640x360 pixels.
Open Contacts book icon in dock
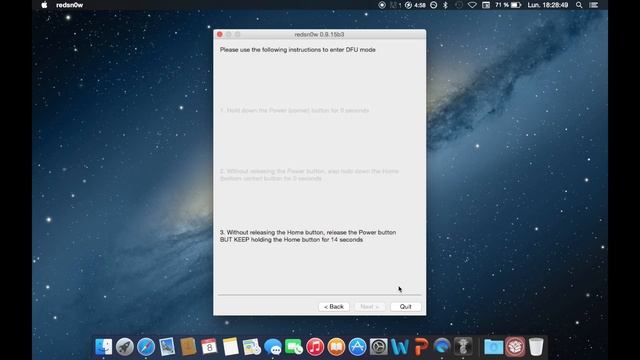click(x=188, y=347)
